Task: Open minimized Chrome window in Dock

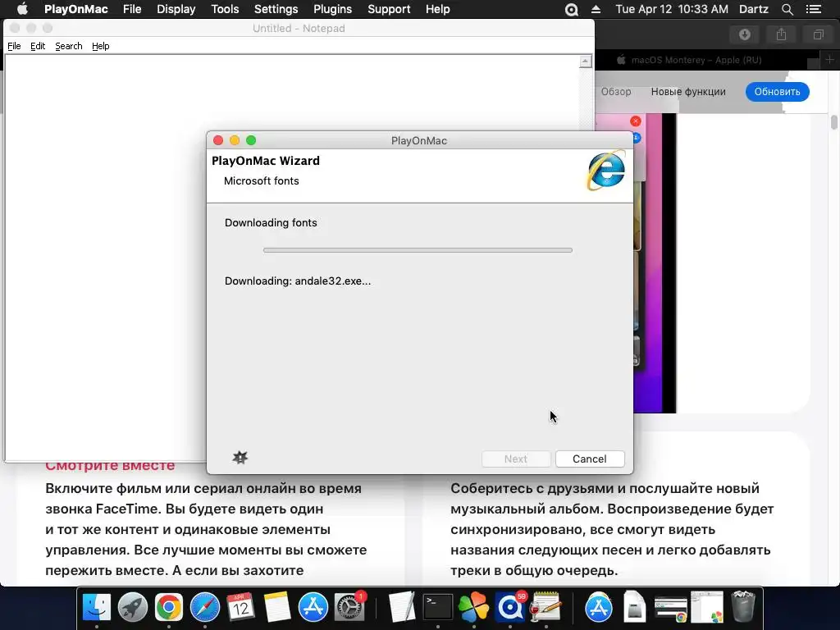Action: 671,609
